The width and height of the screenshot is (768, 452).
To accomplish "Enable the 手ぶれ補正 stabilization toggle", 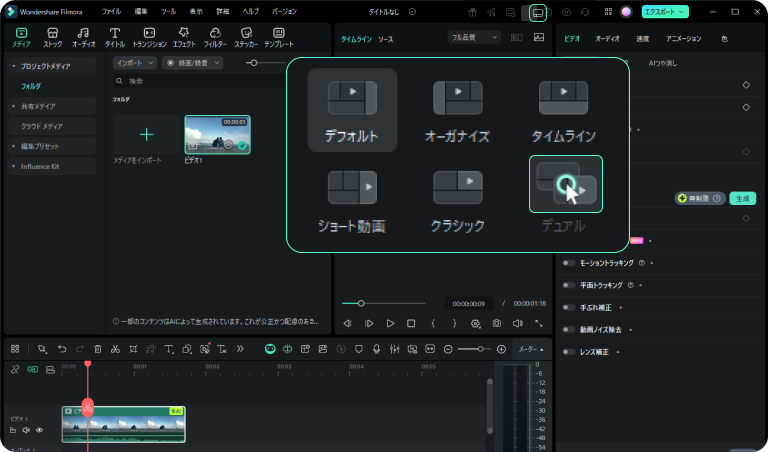I will pos(570,307).
